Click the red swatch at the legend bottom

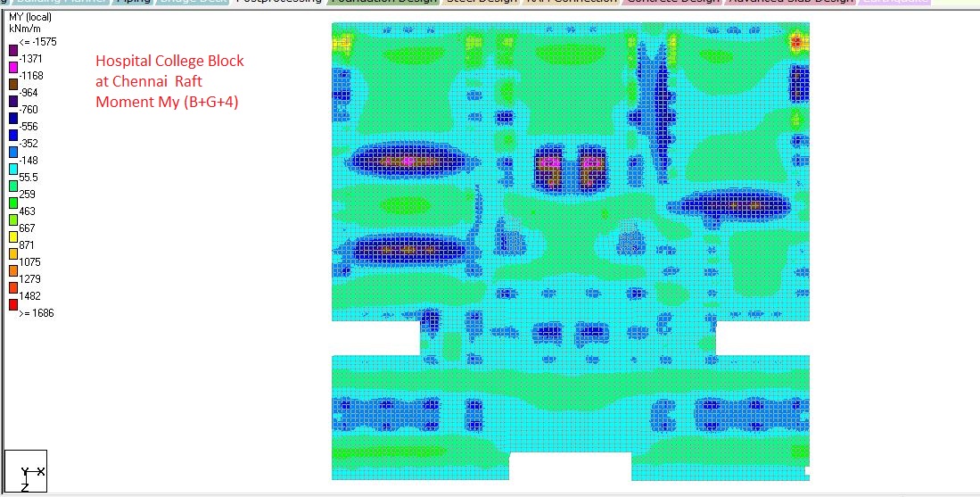[12, 305]
